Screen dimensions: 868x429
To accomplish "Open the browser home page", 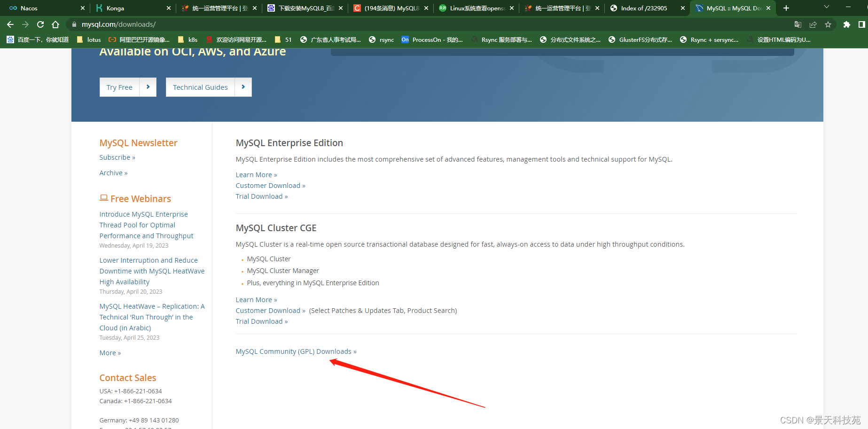I will click(55, 24).
